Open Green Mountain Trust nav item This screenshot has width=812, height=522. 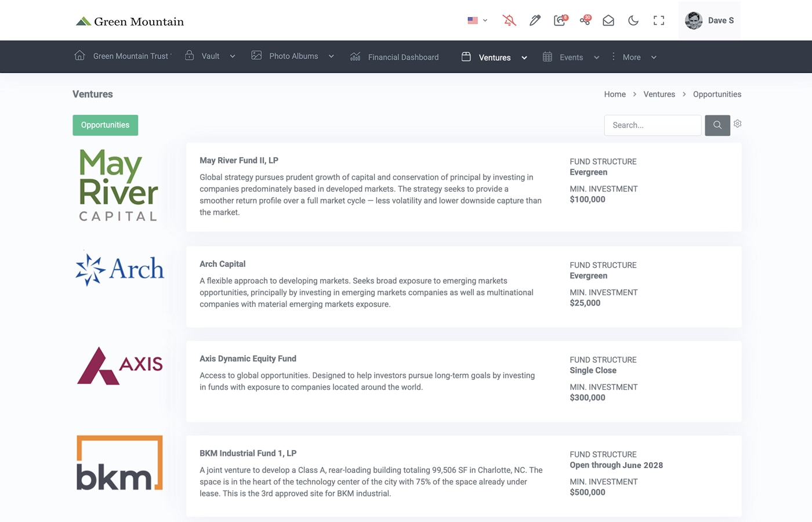(131, 56)
